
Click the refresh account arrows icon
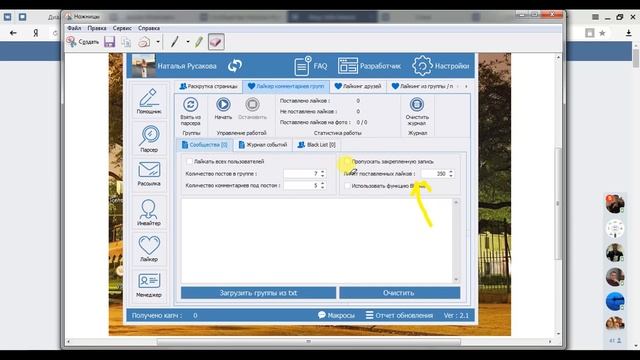point(235,66)
